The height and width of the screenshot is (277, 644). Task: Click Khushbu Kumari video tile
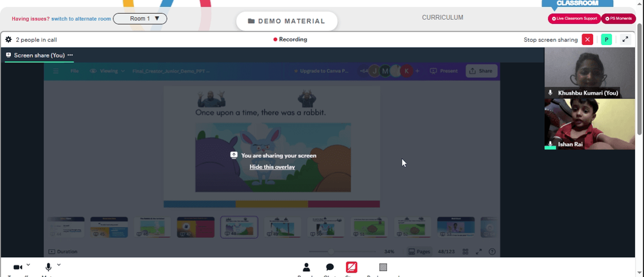[x=589, y=73]
